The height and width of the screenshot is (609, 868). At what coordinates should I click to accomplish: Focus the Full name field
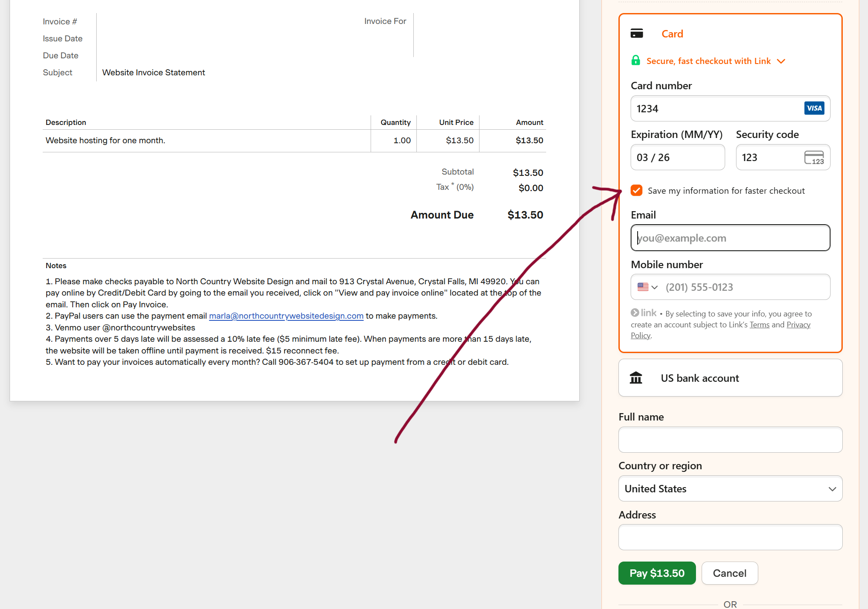(730, 440)
